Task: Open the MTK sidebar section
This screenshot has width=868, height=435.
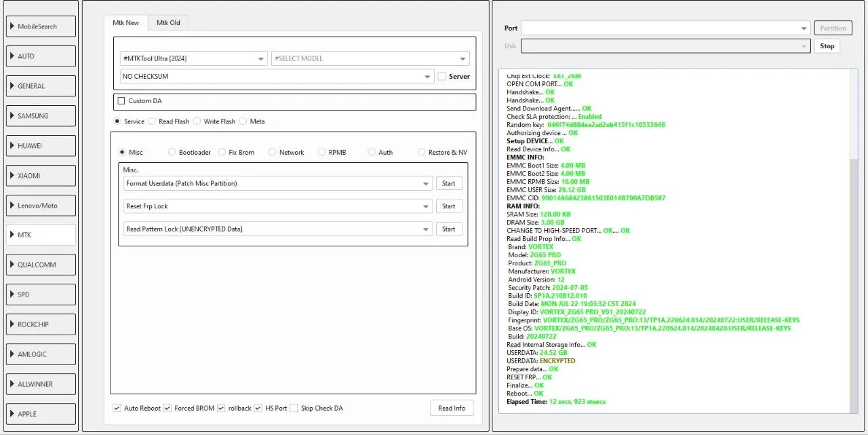Action: 41,235
